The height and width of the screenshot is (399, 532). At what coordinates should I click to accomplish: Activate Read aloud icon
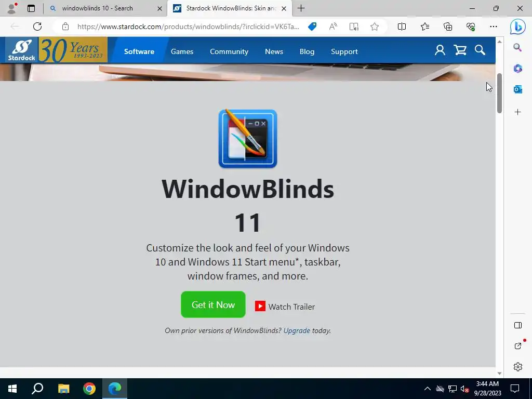(x=333, y=26)
